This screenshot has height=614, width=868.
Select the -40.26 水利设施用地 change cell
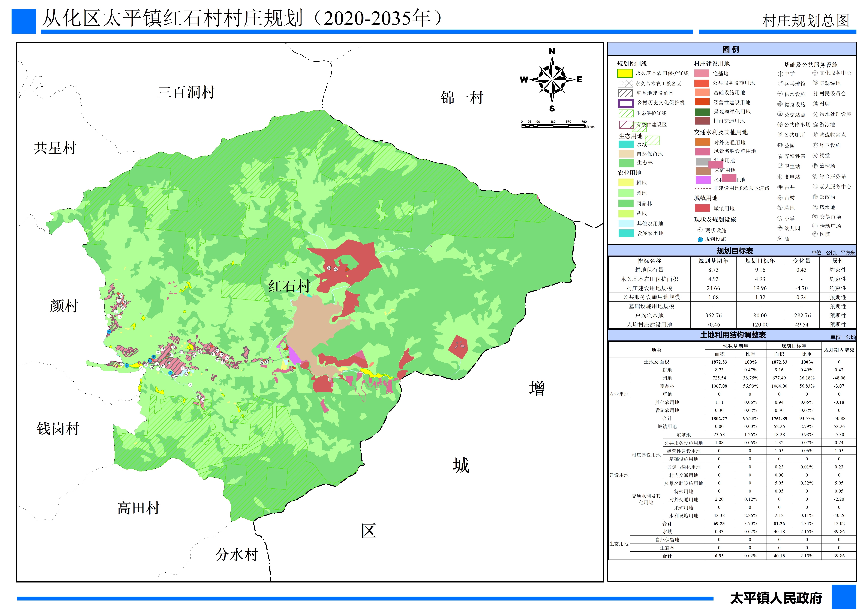[x=839, y=515]
